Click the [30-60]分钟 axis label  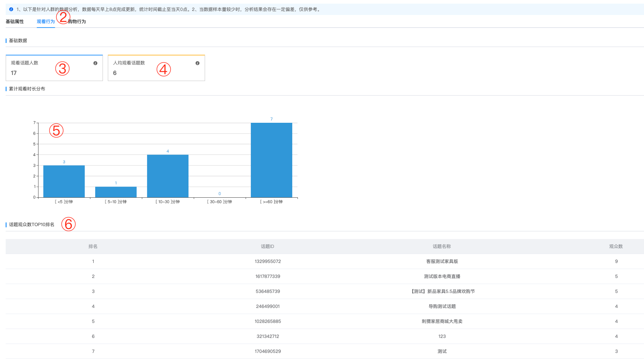pos(220,202)
